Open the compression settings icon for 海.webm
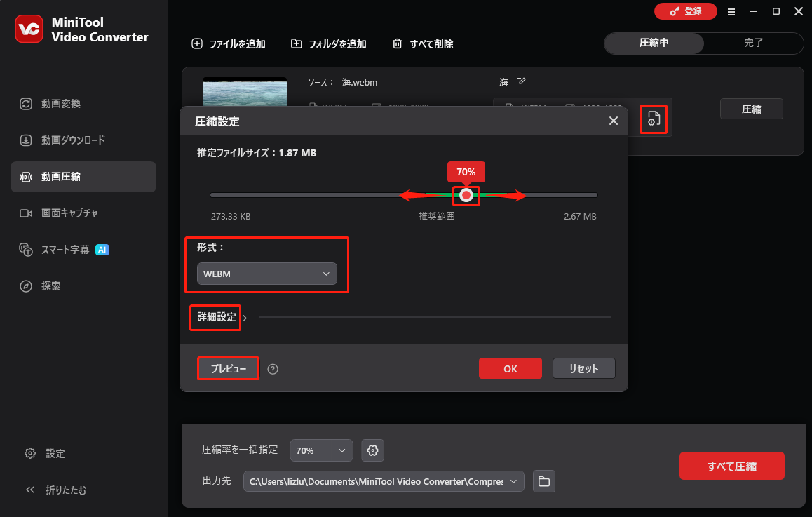812x517 pixels. (653, 119)
